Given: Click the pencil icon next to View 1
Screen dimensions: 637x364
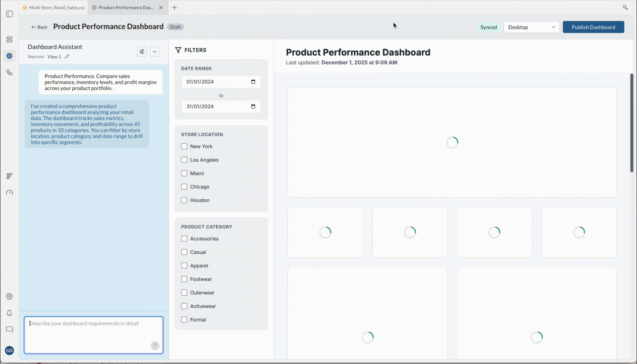Looking at the screenshot, I should click(67, 57).
